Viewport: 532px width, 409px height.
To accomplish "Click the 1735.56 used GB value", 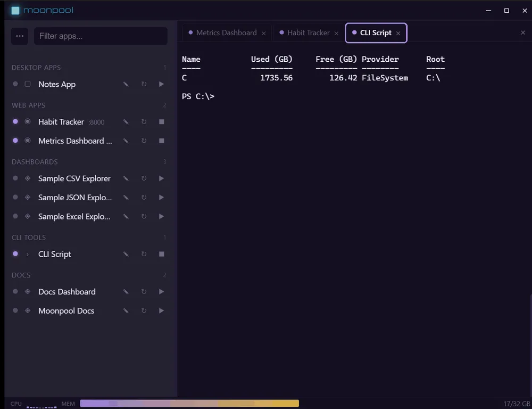I will (x=276, y=78).
